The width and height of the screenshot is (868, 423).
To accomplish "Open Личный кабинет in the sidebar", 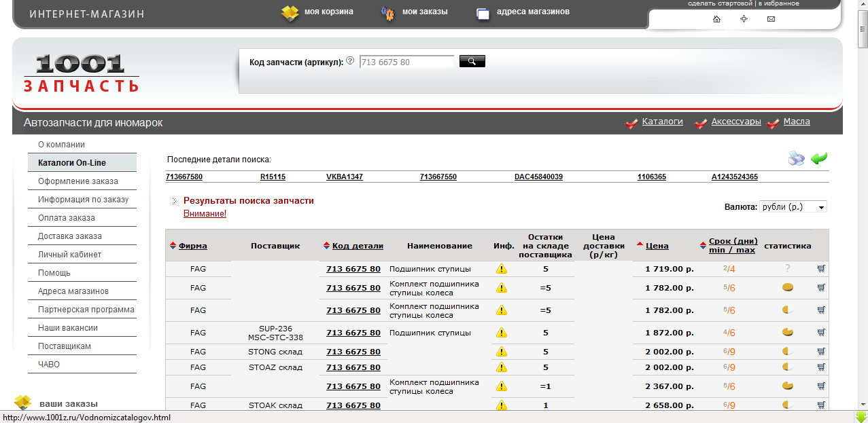I will pos(69,255).
